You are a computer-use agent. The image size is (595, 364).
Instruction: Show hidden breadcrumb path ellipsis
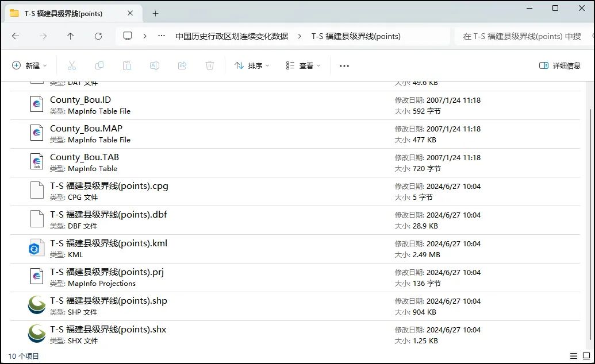(x=162, y=36)
